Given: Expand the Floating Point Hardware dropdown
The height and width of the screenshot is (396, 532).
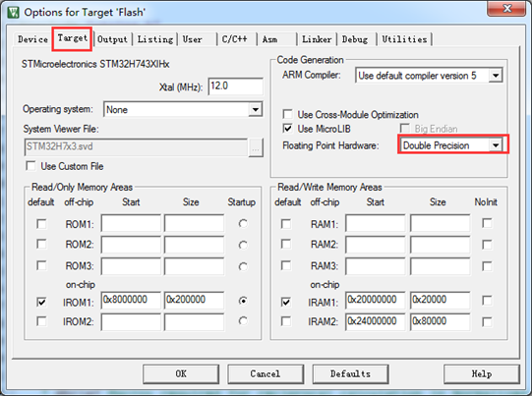Looking at the screenshot, I should click(496, 145).
